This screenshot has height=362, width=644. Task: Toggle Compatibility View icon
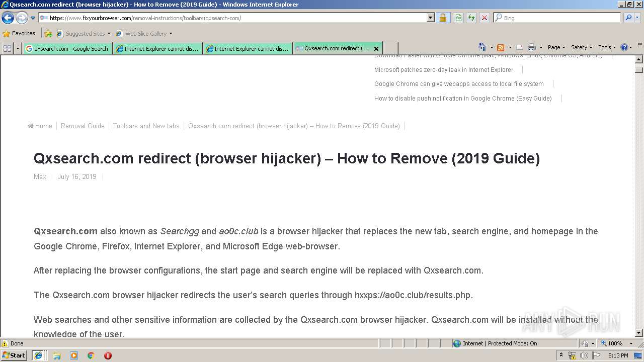(x=458, y=18)
